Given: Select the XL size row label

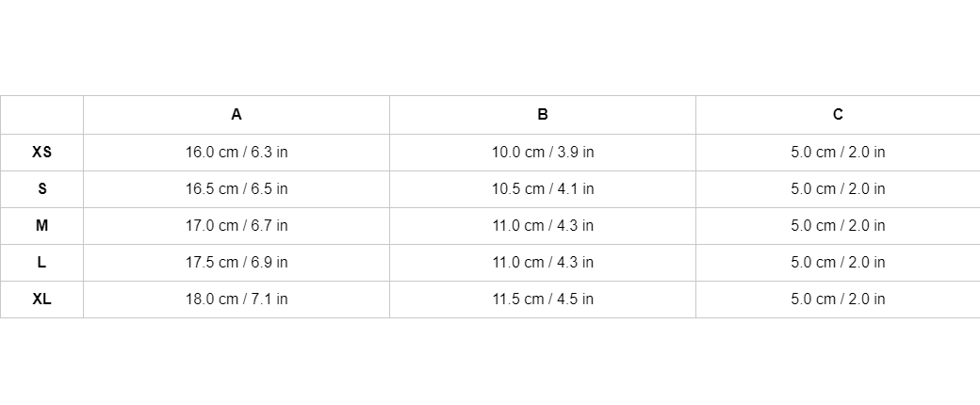Looking at the screenshot, I should (x=41, y=299).
